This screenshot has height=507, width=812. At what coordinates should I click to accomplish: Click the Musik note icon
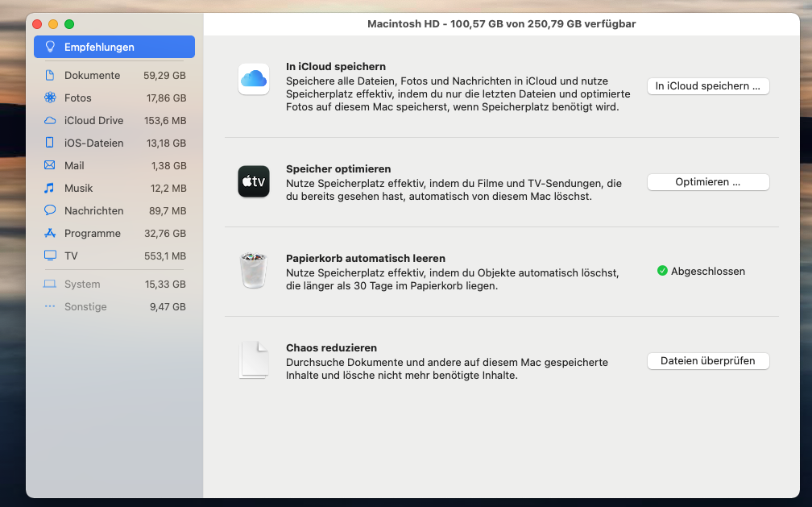(x=49, y=188)
